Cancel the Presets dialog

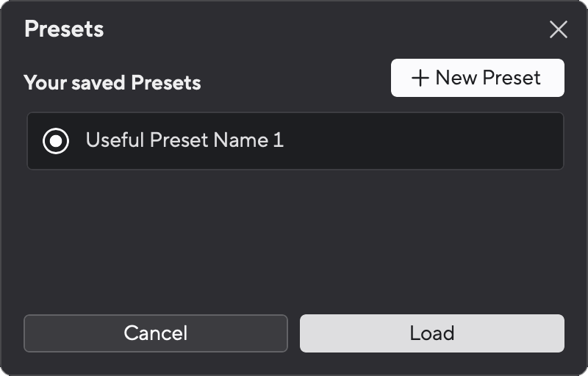(x=156, y=333)
